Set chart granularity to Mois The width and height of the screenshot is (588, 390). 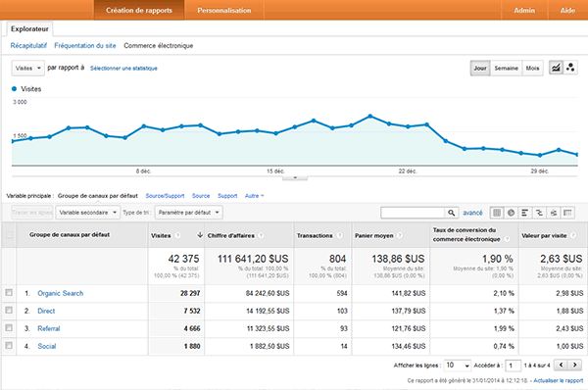pos(532,69)
